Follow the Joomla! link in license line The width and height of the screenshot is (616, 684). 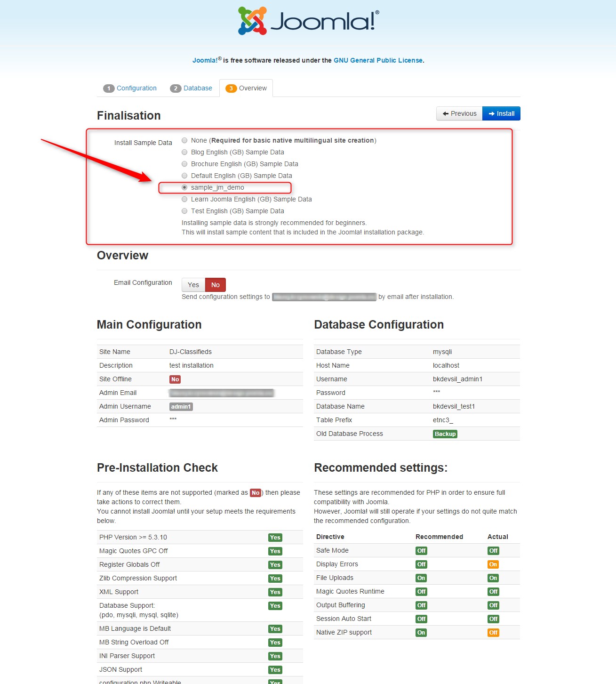click(205, 60)
